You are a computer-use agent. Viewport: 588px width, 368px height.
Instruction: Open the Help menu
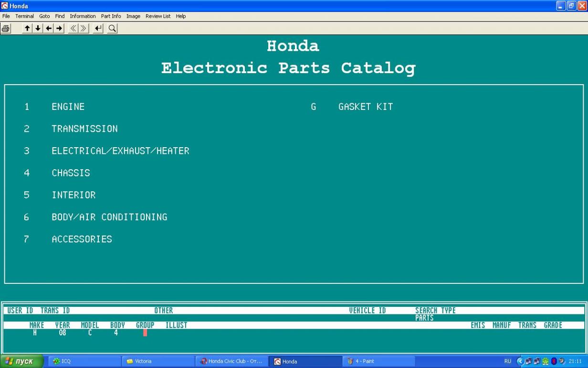(180, 16)
